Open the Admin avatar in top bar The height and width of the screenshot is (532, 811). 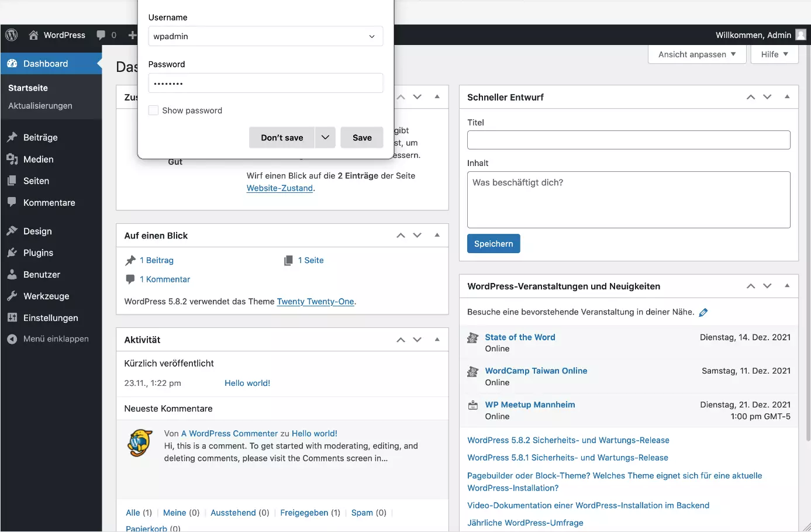point(801,35)
